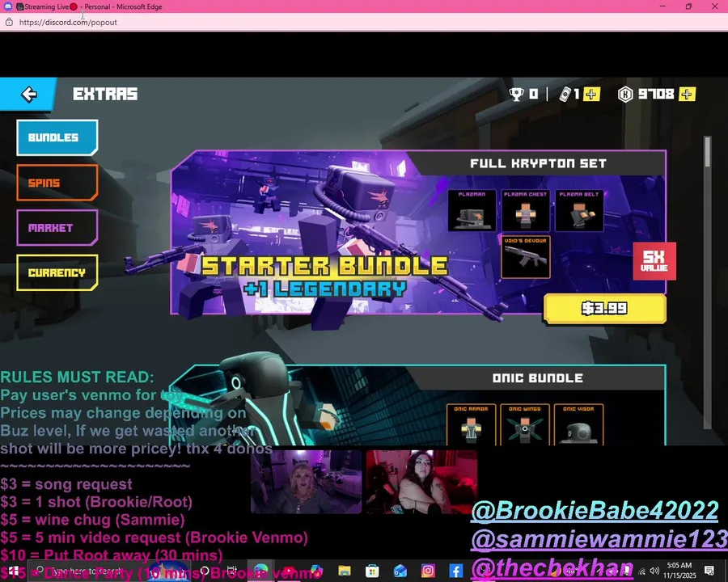The width and height of the screenshot is (728, 582).
Task: Click the 9708 coin balance
Action: pyautogui.click(x=655, y=95)
